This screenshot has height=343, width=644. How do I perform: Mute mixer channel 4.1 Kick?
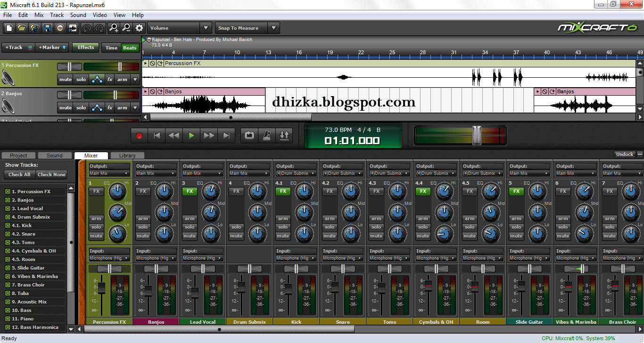tap(283, 236)
